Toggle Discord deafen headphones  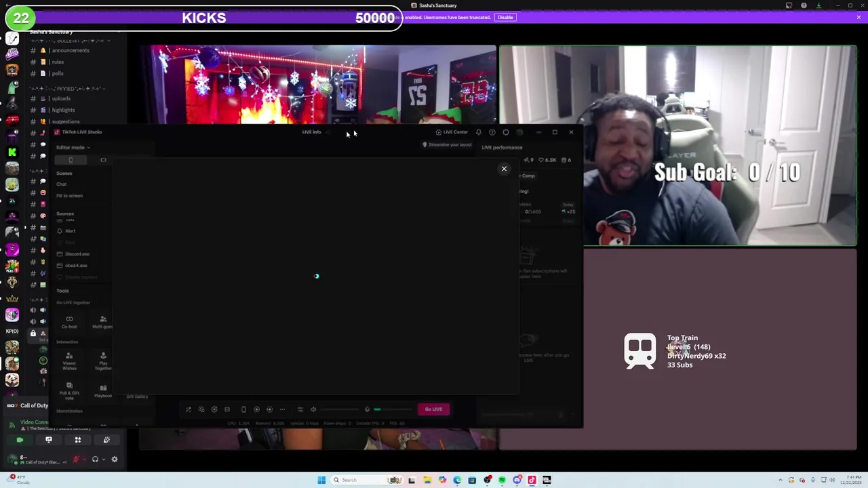95,460
